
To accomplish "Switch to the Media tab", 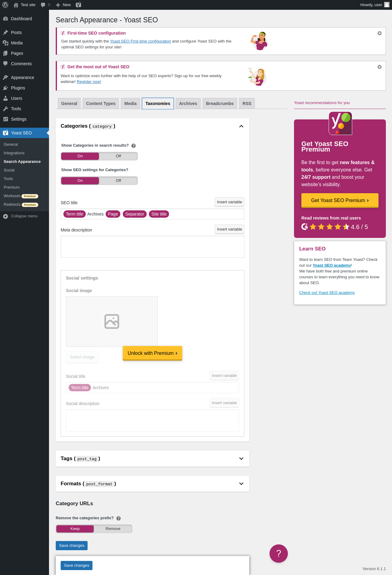I will click(130, 103).
